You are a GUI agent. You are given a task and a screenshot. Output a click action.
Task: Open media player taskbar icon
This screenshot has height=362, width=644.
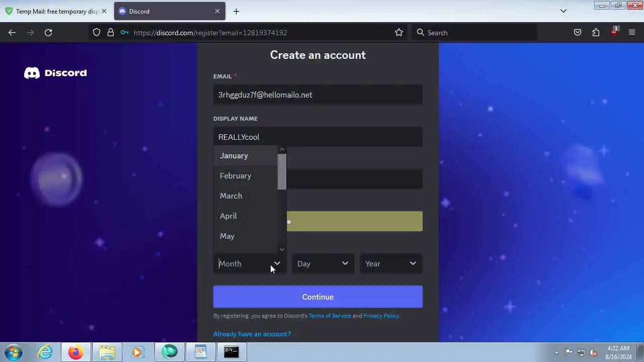(x=137, y=352)
